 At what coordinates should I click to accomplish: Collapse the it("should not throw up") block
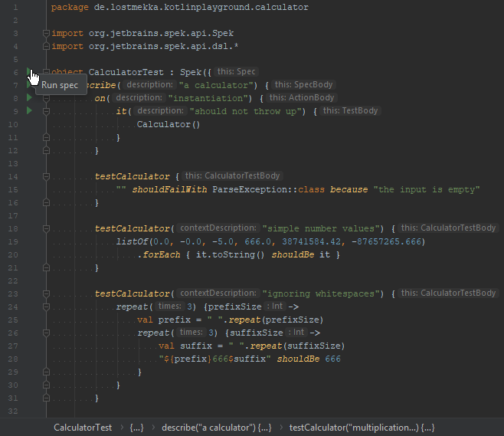46,111
